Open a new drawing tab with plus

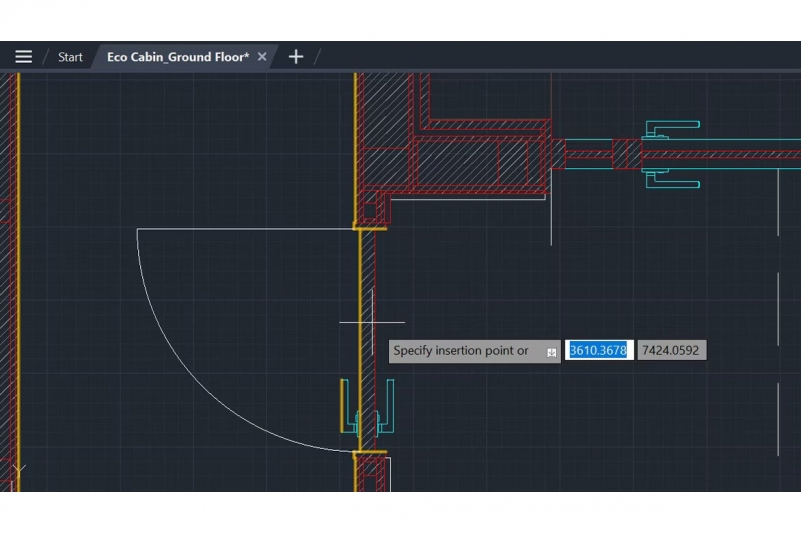(x=296, y=57)
